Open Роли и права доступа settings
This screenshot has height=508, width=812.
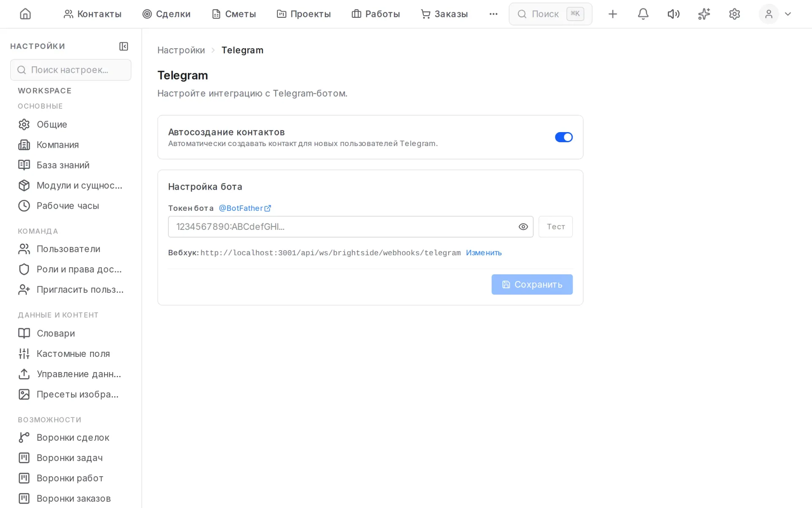(x=71, y=269)
